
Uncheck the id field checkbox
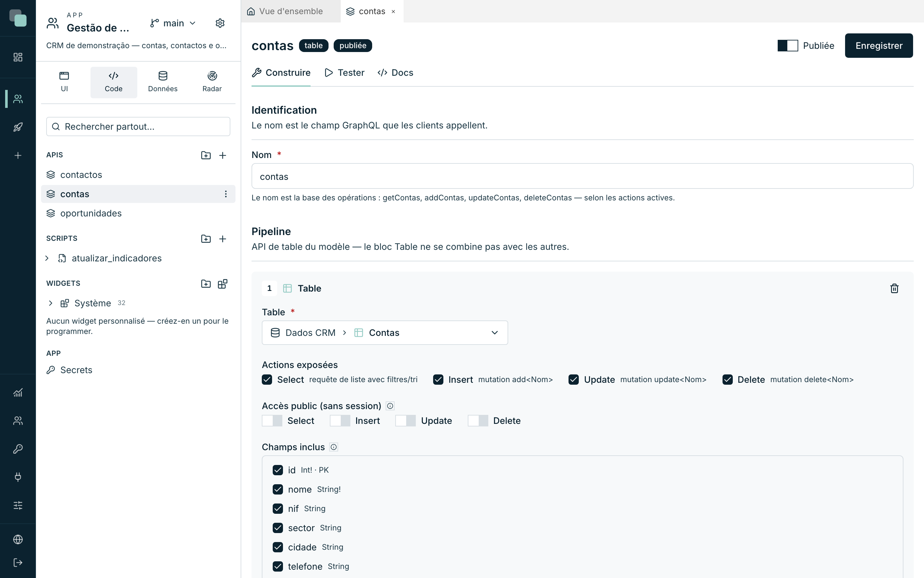tap(278, 470)
